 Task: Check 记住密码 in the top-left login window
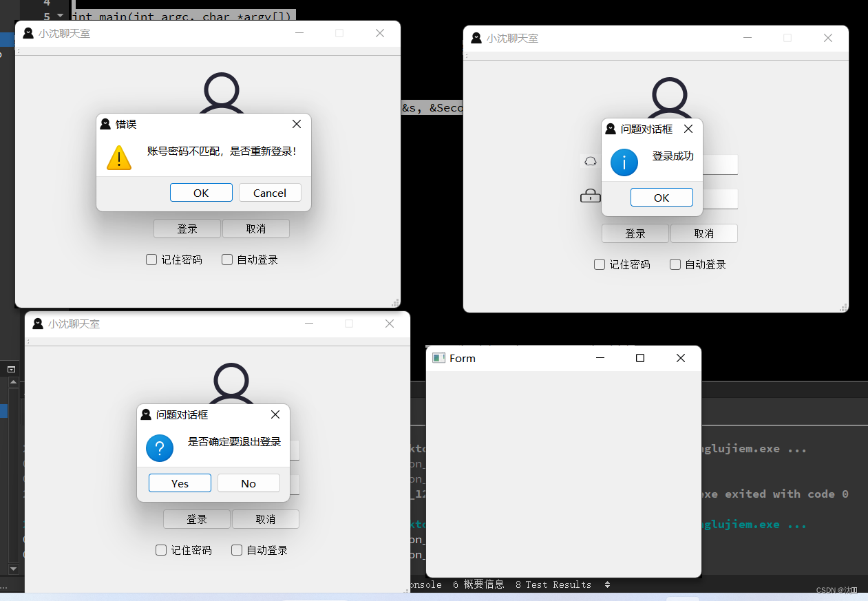click(151, 260)
